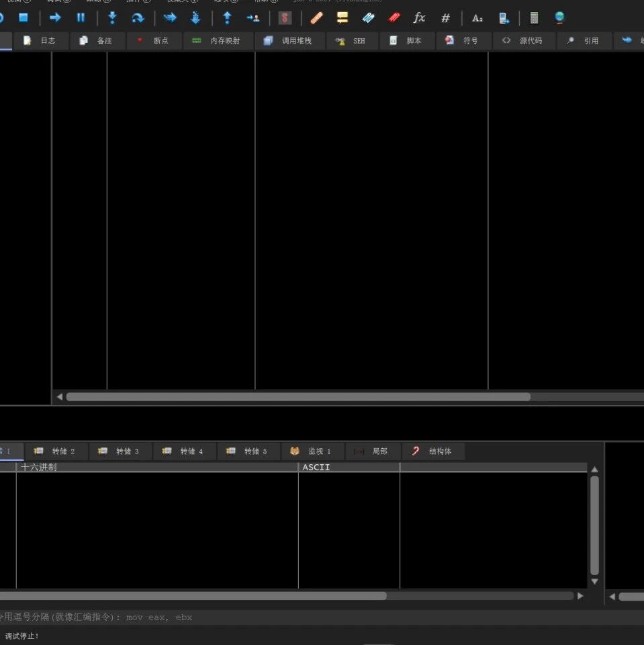644x645 pixels.
Task: Click the globe Check for Updates icon
Action: (559, 18)
